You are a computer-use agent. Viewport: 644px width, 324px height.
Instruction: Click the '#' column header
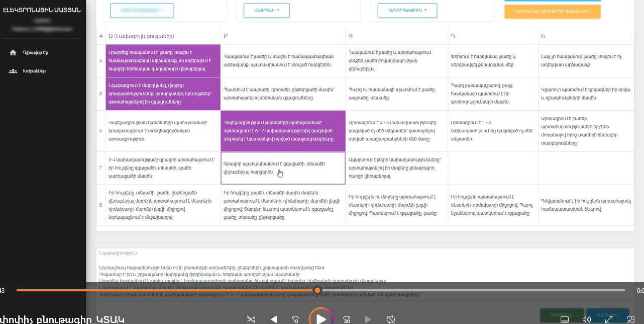[101, 36]
